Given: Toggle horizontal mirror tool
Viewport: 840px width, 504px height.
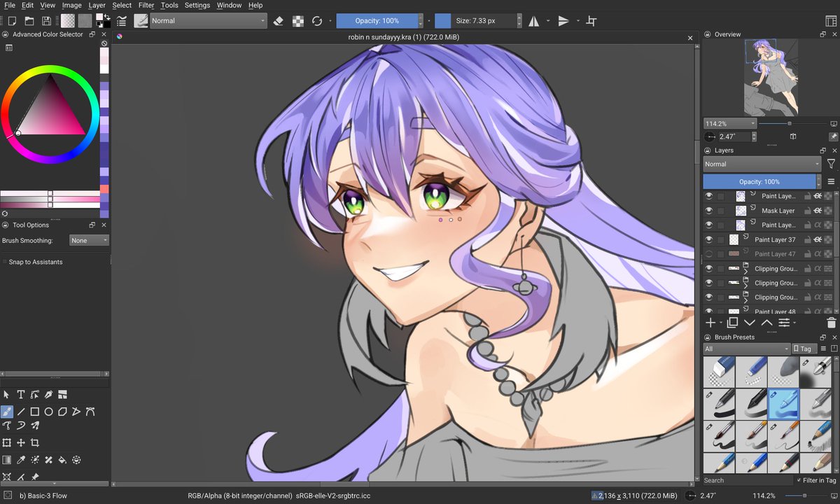Looking at the screenshot, I should [534, 21].
